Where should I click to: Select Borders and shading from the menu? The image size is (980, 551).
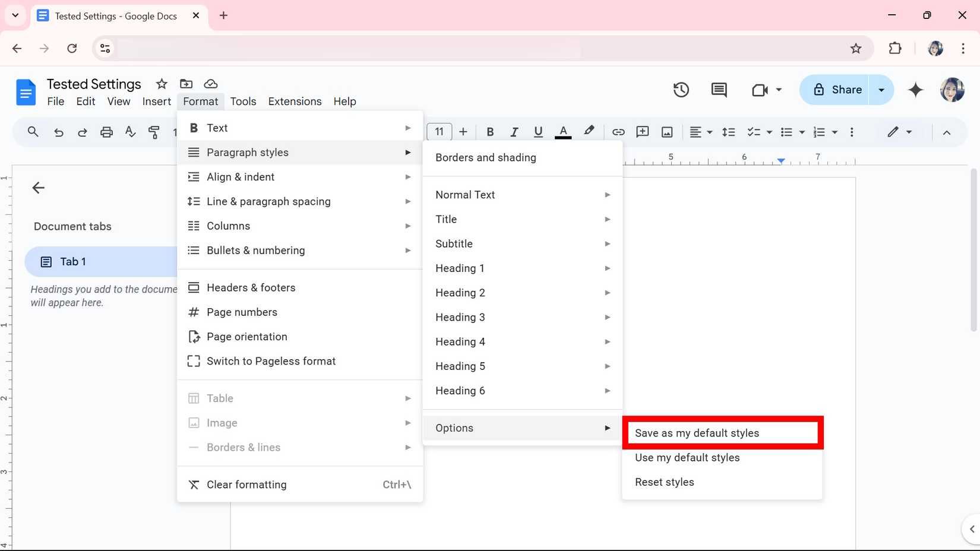point(485,157)
